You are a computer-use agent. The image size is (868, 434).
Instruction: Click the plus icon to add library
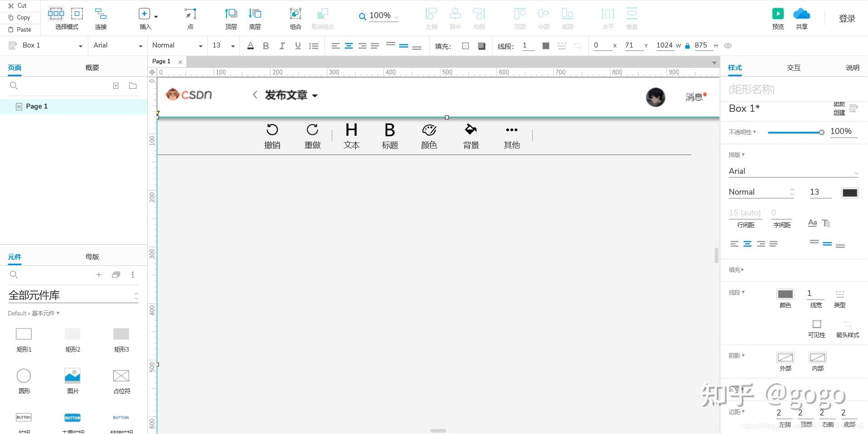(99, 275)
